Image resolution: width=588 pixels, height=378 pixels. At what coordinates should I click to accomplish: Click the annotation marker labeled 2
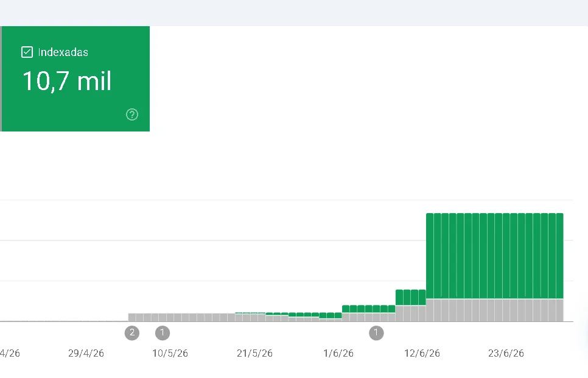pos(132,332)
